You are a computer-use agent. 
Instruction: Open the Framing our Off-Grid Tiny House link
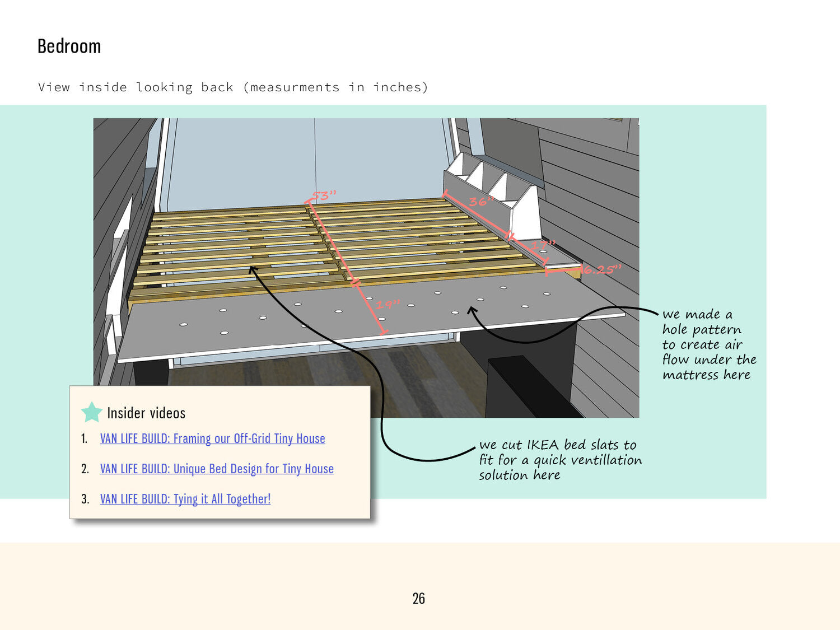(212, 438)
